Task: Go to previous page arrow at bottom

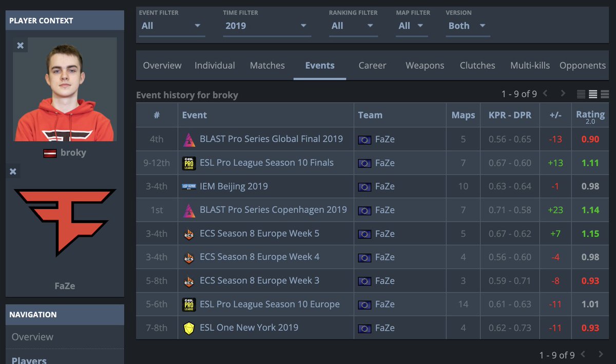Action: tap(583, 354)
